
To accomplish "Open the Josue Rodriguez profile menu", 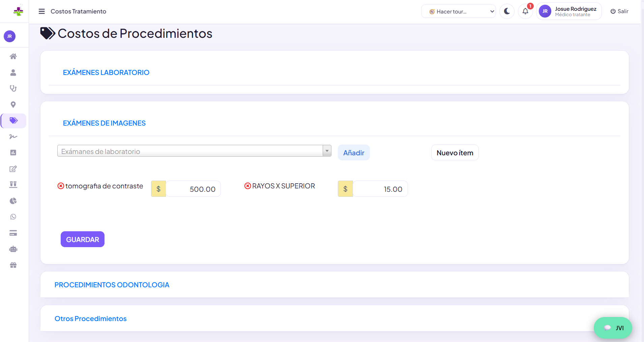I will click(x=569, y=11).
